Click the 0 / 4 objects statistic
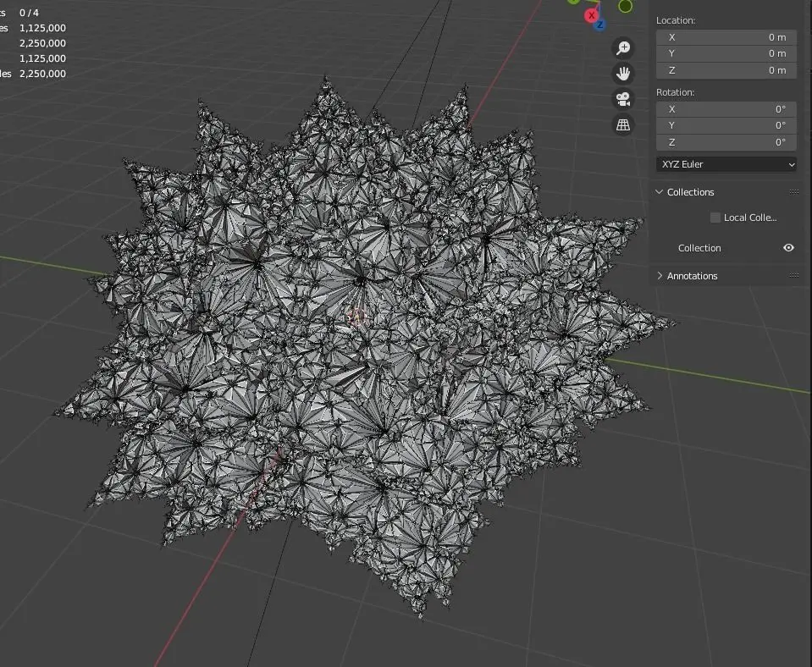This screenshot has height=667, width=812. 29,13
